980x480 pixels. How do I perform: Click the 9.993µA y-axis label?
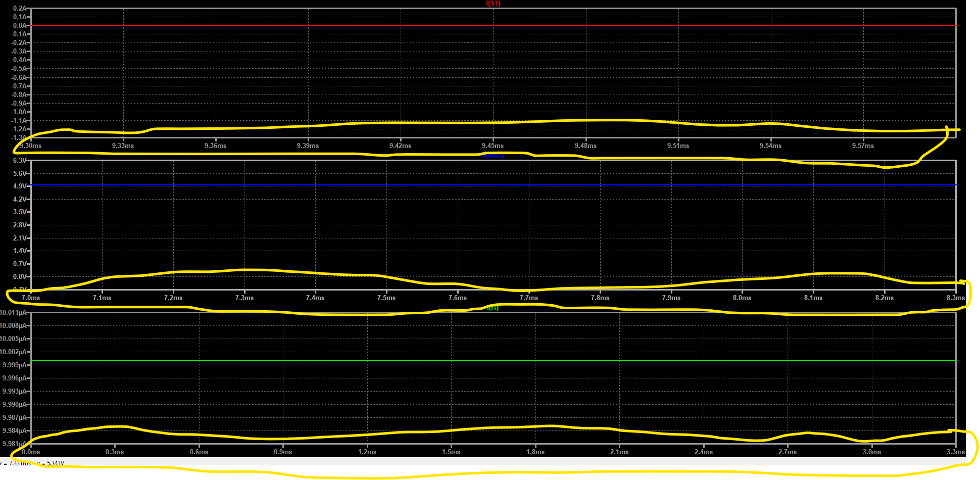(14, 391)
